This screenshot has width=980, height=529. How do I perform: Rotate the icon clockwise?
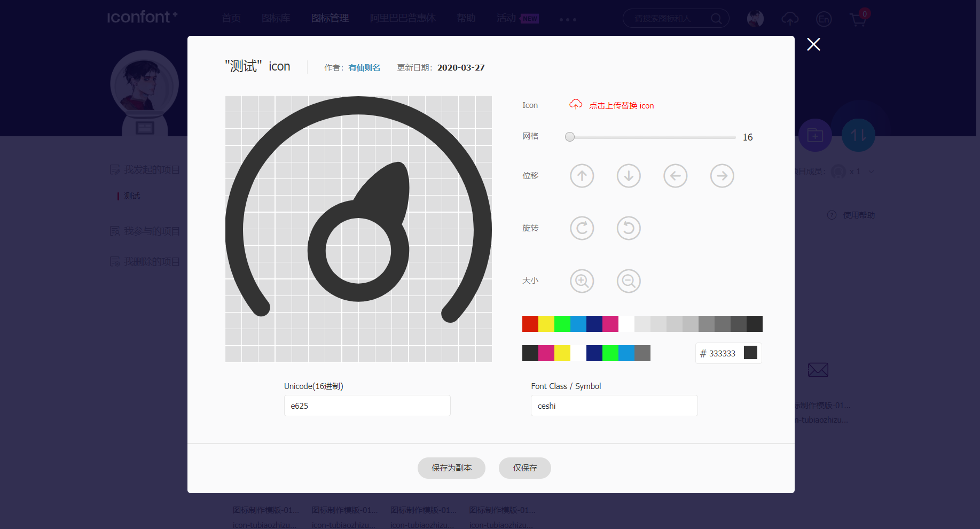[582, 228]
